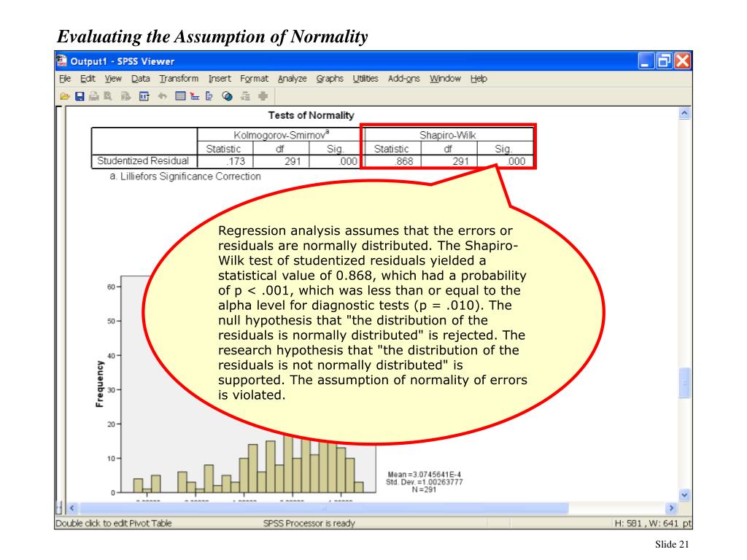The height and width of the screenshot is (560, 747).
Task: Click the horizontal scrollbar left arrow
Action: (72, 508)
